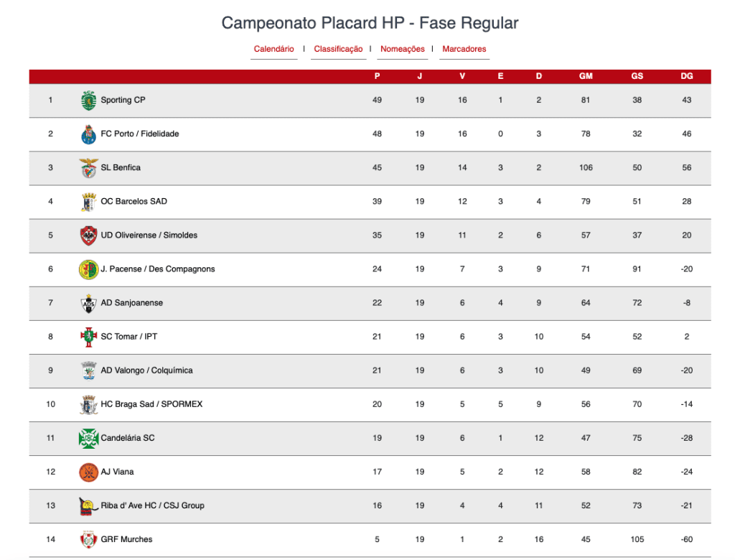Go to the Marcadores tab
Screen dimensions: 735x560
point(464,49)
